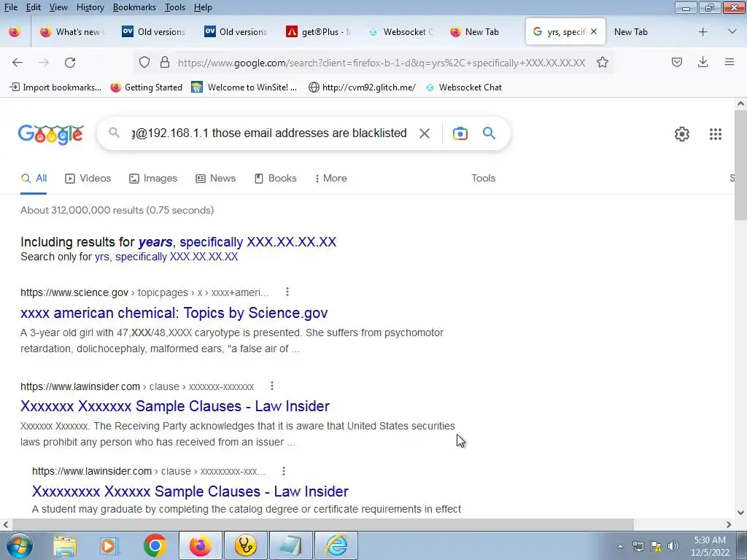The image size is (747, 560).
Task: Clear the Google search box
Action: point(425,133)
